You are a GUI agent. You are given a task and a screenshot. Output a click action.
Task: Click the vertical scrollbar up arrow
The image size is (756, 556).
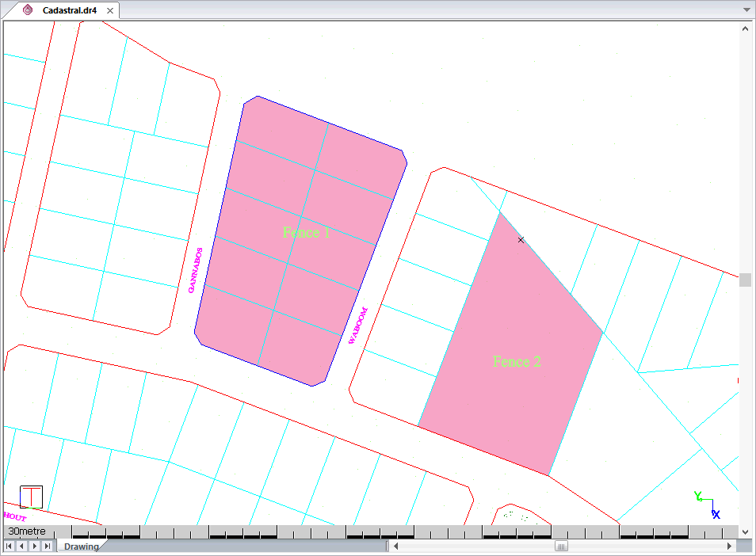(x=746, y=29)
